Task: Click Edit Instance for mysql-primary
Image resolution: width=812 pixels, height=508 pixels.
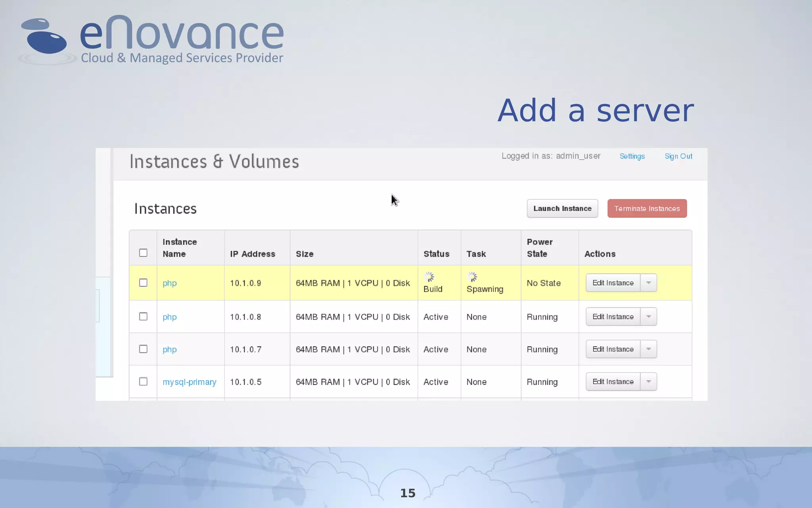Action: (x=613, y=381)
